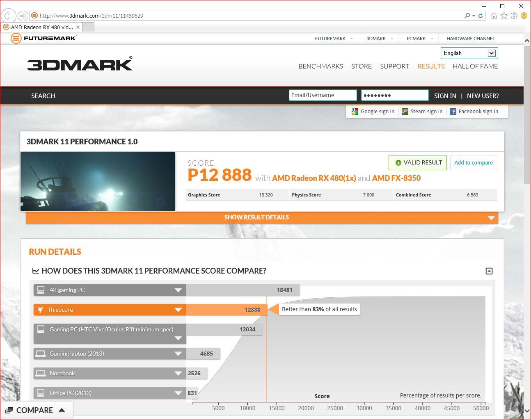Click the trophy icon on This score
Image resolution: width=531 pixels, height=420 pixels.
click(40, 310)
